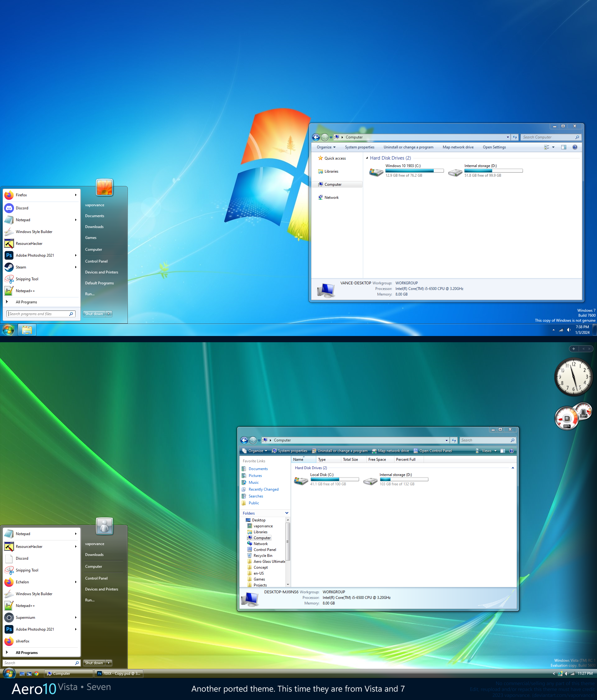Click the help icon in Vista Explorer toolbar
Image resolution: width=597 pixels, height=700 pixels.
click(x=511, y=451)
